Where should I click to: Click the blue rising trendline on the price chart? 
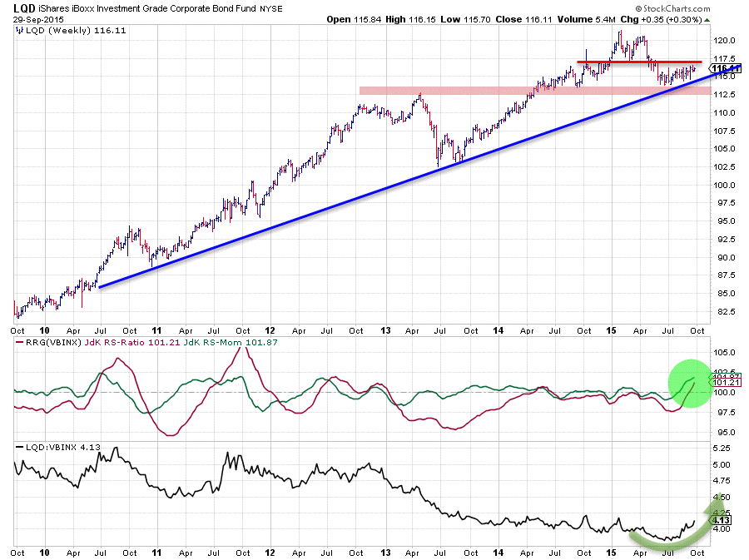tap(419, 176)
